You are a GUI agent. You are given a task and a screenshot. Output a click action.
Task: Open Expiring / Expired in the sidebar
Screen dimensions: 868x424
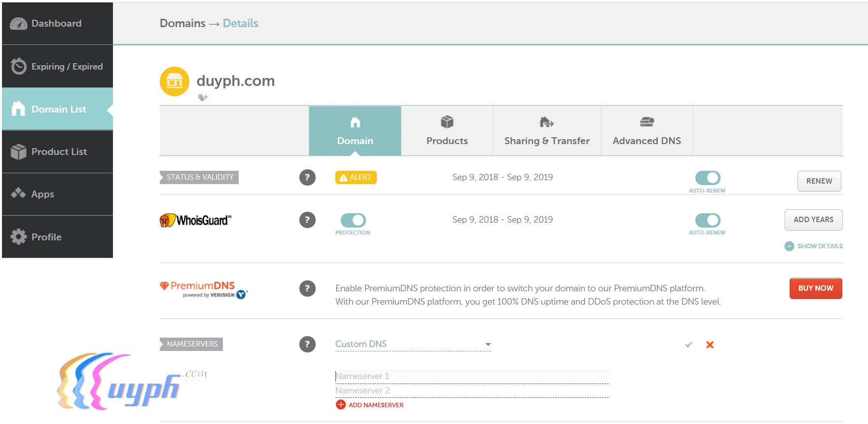click(58, 66)
